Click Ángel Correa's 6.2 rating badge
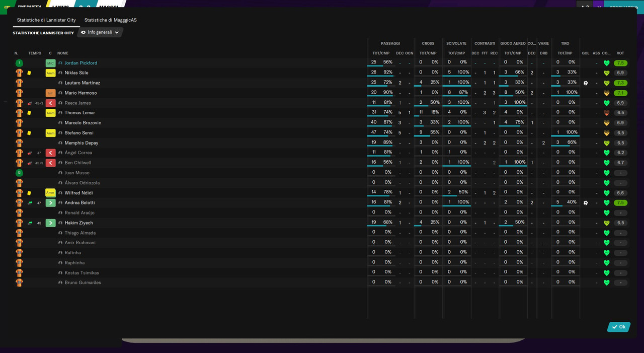 coord(620,153)
